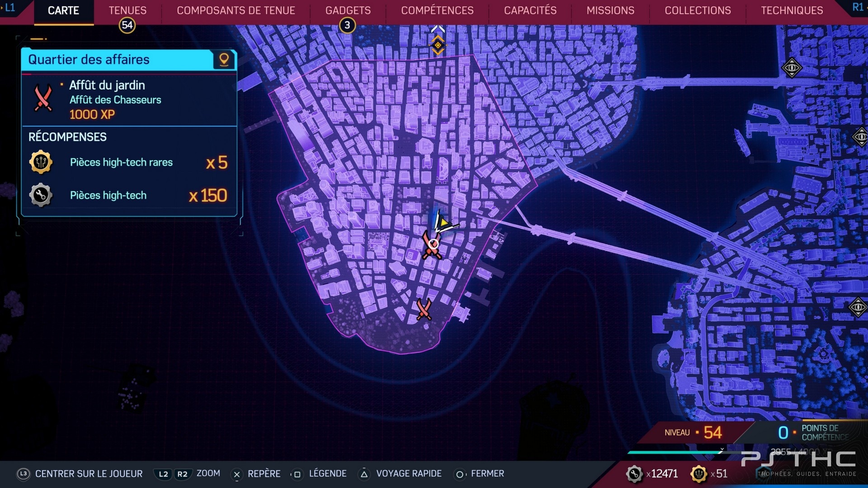Click the triangle button icon beside VOYAGE RAPIDE
The image size is (868, 488).
[x=364, y=474]
